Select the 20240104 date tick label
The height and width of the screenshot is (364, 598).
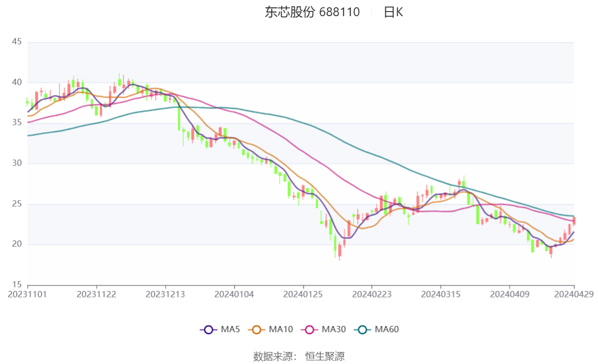click(234, 294)
